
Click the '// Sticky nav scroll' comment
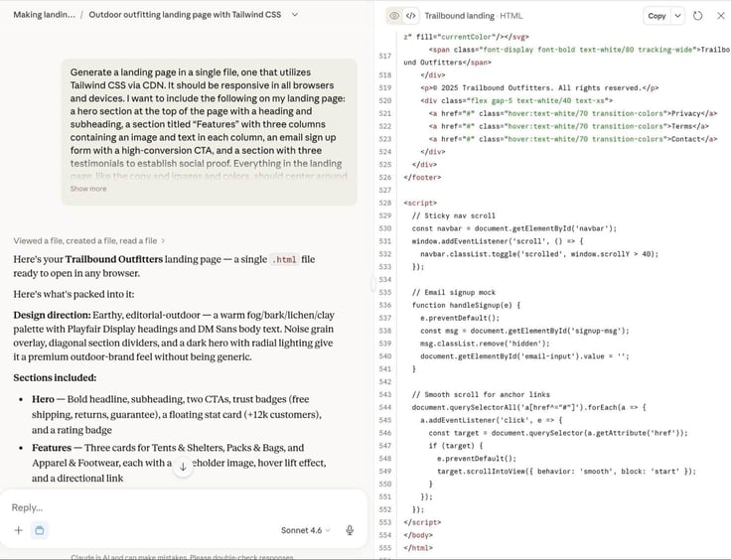tap(454, 215)
